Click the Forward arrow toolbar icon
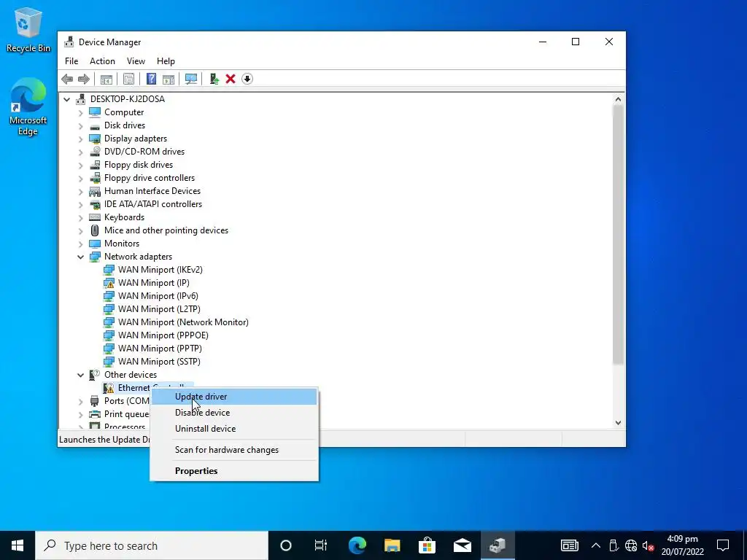The width and height of the screenshot is (747, 560). click(x=84, y=79)
